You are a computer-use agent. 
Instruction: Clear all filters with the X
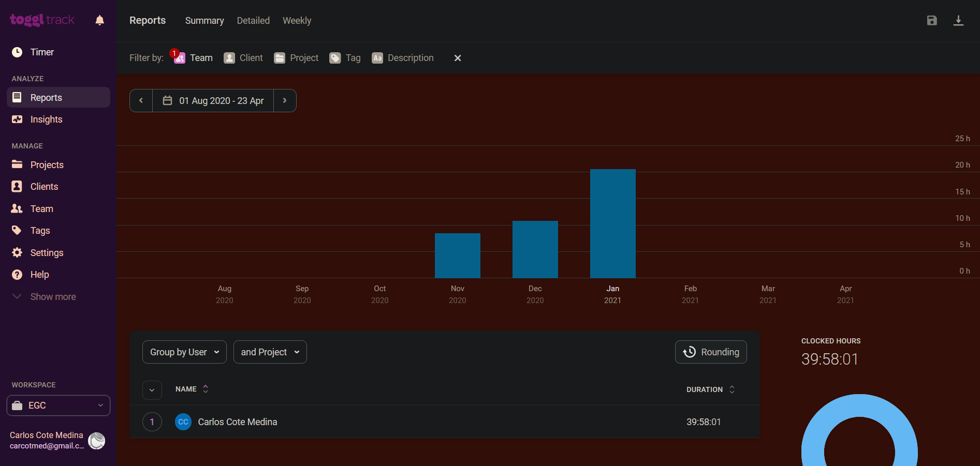[x=458, y=58]
